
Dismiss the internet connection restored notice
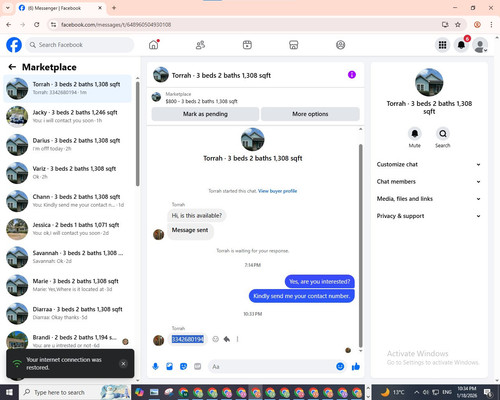pyautogui.click(x=123, y=364)
